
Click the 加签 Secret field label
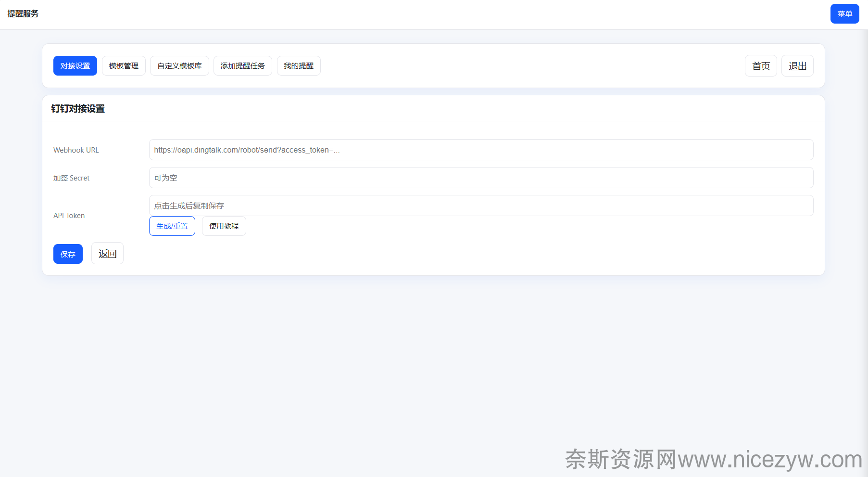click(x=71, y=178)
